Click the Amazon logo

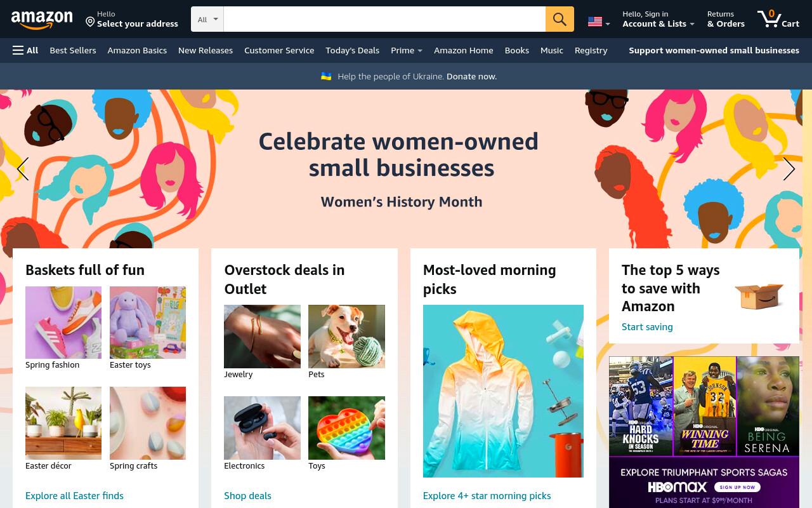click(42, 20)
